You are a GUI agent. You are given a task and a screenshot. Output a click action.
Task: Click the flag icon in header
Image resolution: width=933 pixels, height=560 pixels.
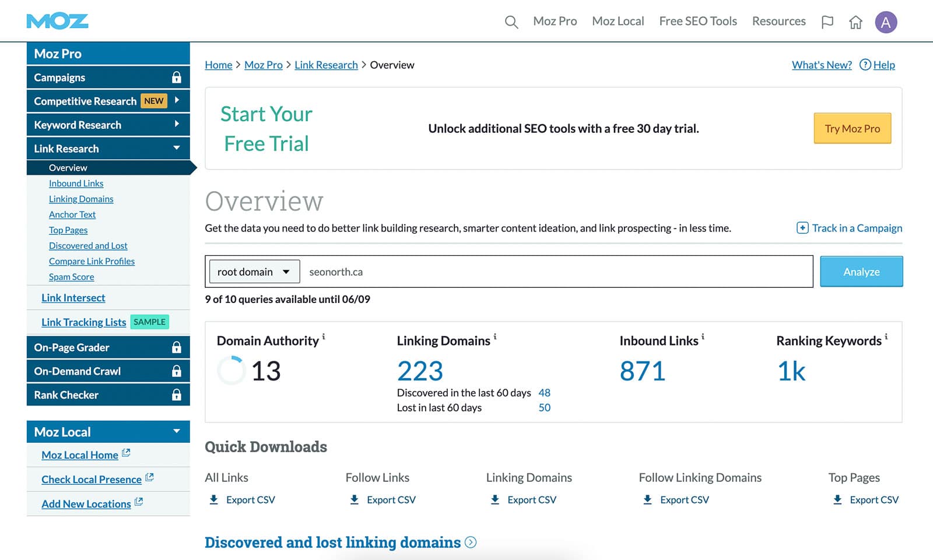pyautogui.click(x=827, y=22)
